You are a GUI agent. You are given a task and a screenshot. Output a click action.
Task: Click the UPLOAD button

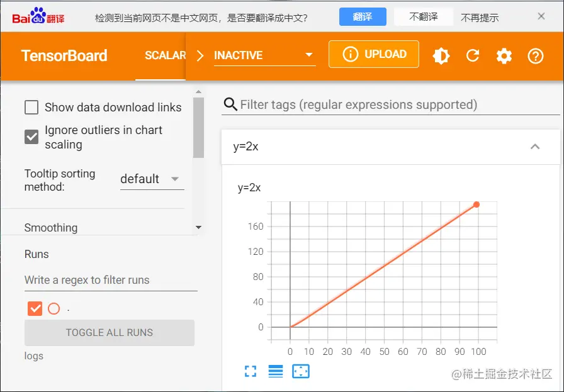click(x=374, y=55)
